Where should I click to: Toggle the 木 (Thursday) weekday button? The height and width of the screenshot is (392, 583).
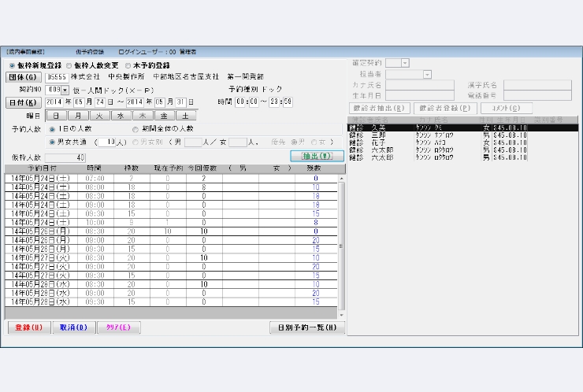click(x=143, y=116)
